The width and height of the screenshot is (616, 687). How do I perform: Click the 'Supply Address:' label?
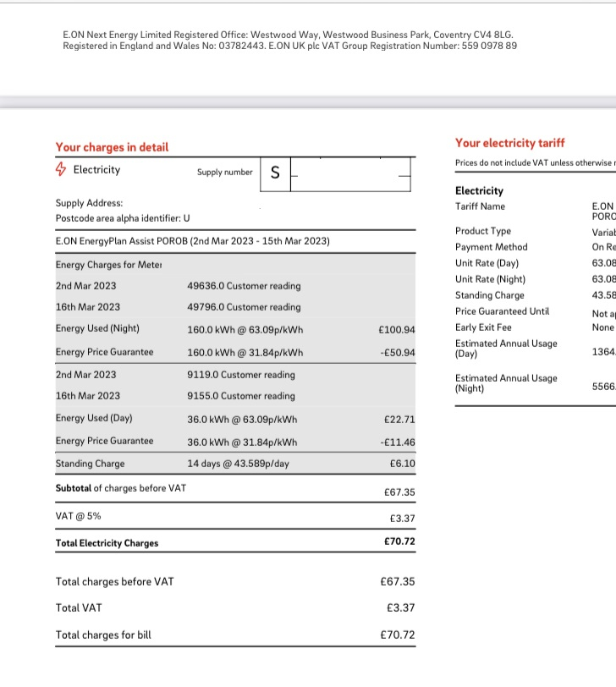tap(89, 203)
